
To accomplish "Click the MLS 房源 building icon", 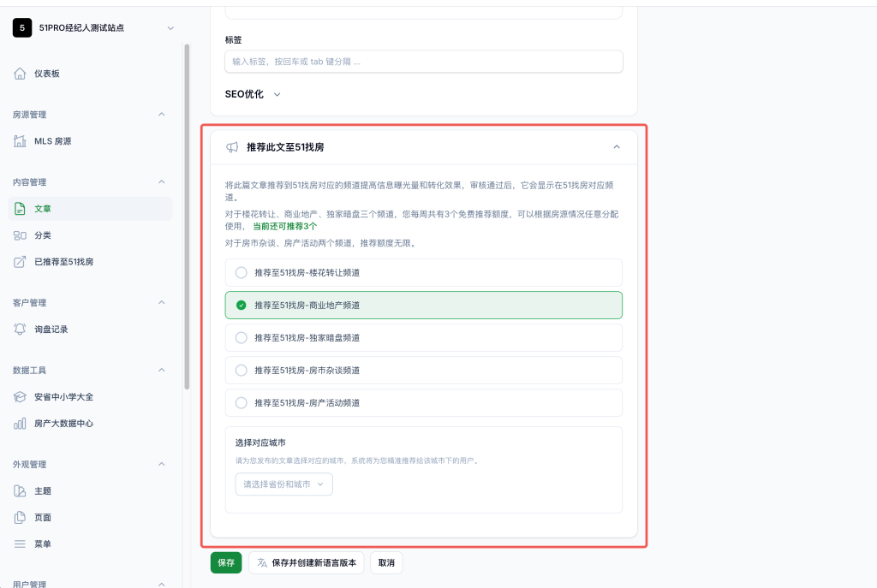I will pos(20,141).
